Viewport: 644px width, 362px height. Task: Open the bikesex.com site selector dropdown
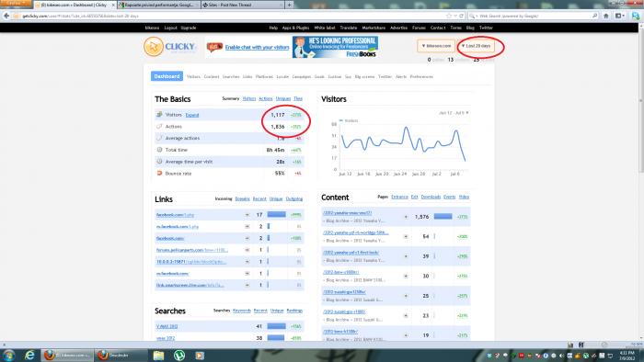(436, 46)
